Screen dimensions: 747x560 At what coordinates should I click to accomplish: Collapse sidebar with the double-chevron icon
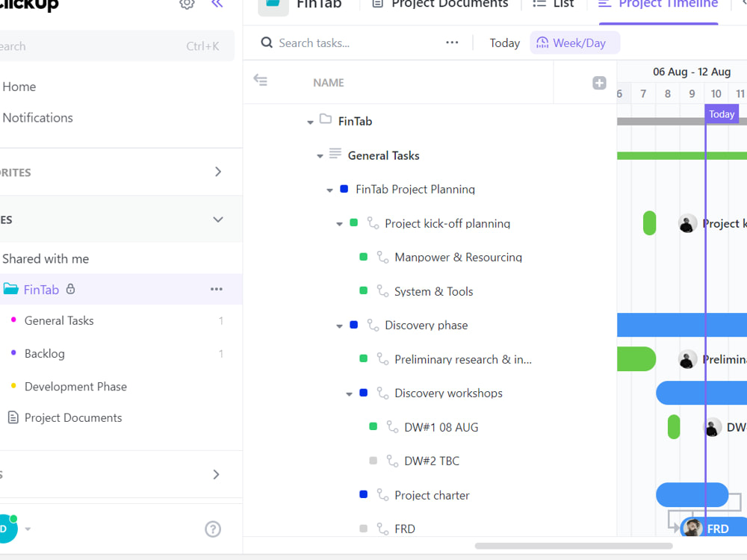point(217,4)
